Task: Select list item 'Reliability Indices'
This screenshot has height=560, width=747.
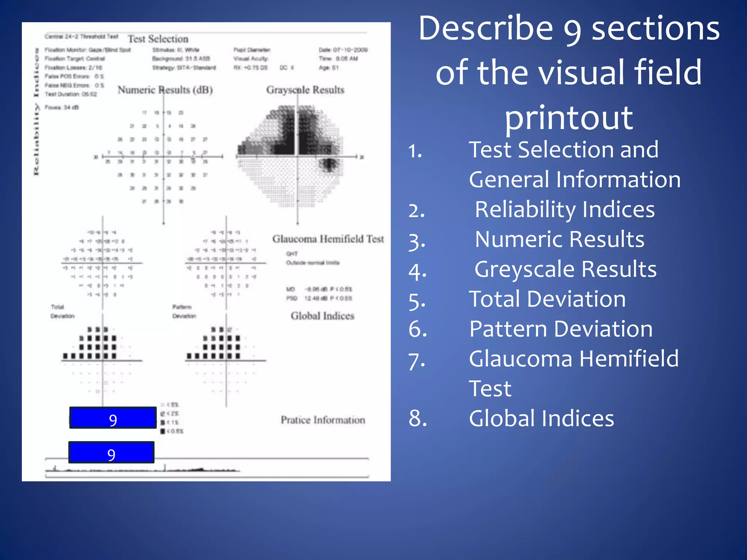Action: click(565, 210)
